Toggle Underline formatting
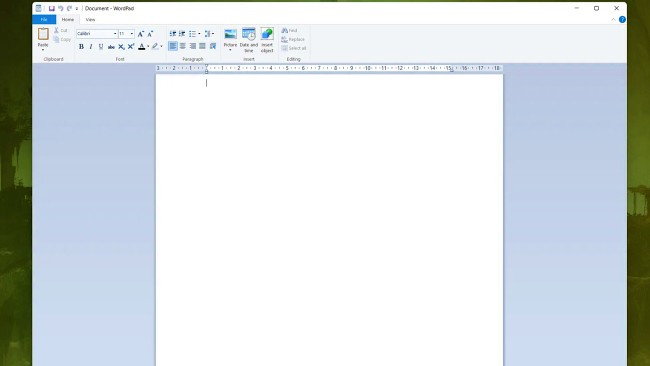Viewport: 650px width, 366px height. (101, 46)
